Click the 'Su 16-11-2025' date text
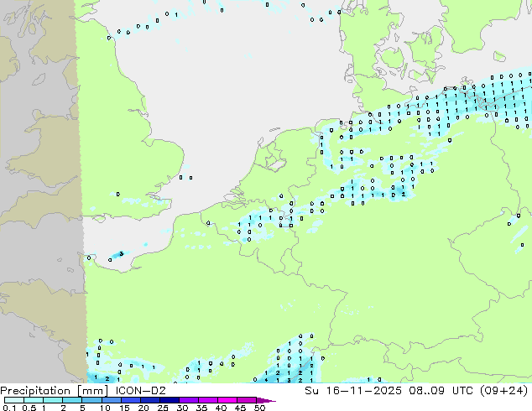 353,391
